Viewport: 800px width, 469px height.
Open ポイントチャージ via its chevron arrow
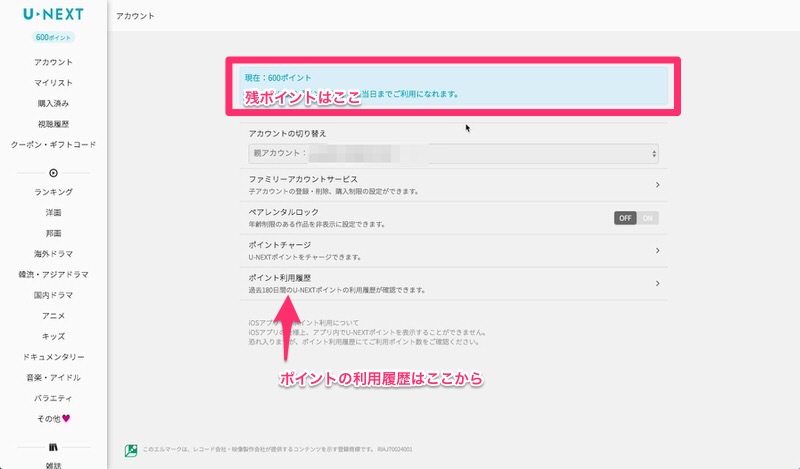pos(657,250)
